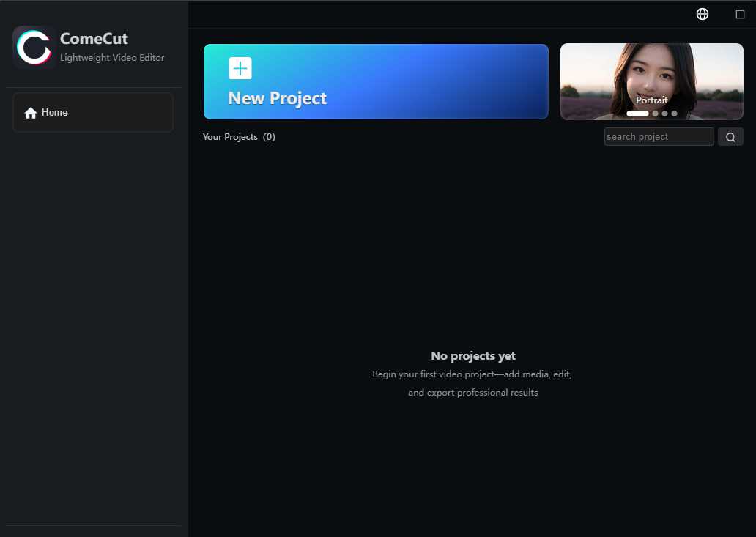Go to the last carousel slide dot

pos(674,114)
